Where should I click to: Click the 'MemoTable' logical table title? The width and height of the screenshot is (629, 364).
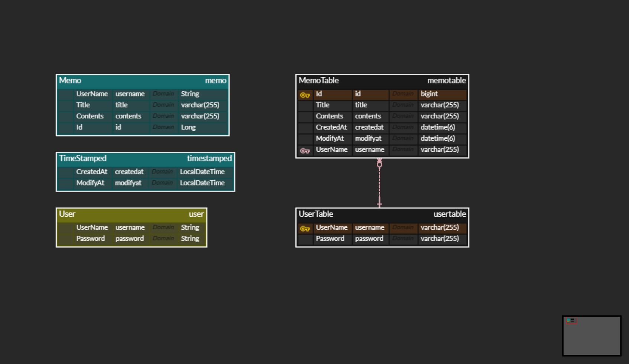tap(319, 81)
